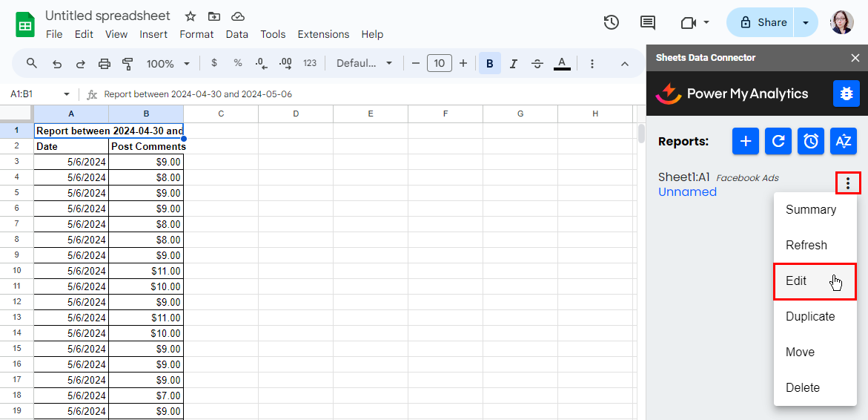Click the refresh all reports icon
This screenshot has width=868, height=420.
tap(778, 141)
